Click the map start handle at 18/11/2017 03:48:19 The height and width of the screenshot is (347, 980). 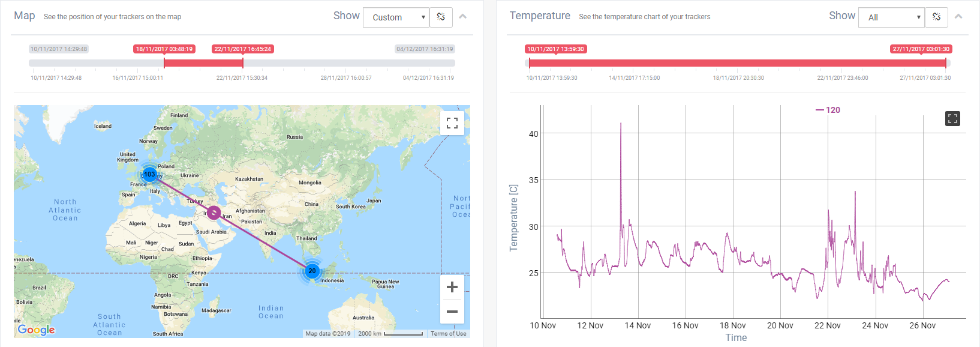coord(164,62)
